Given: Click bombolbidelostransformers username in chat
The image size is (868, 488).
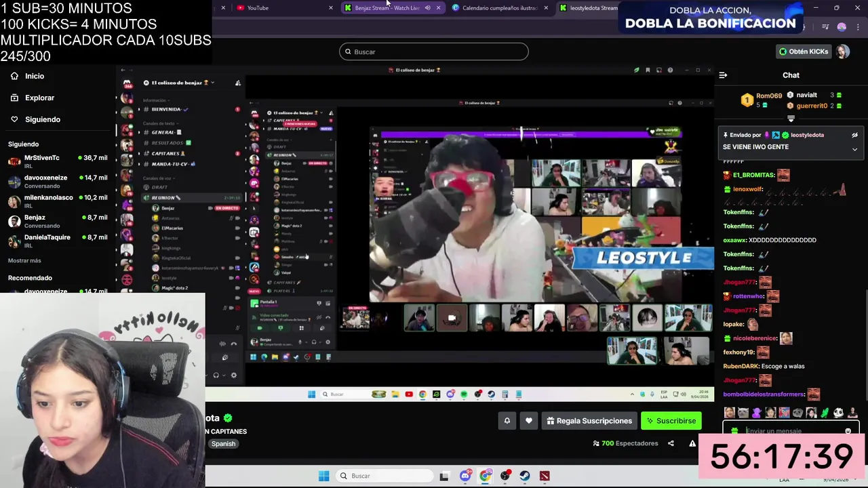Looking at the screenshot, I should pos(764,394).
